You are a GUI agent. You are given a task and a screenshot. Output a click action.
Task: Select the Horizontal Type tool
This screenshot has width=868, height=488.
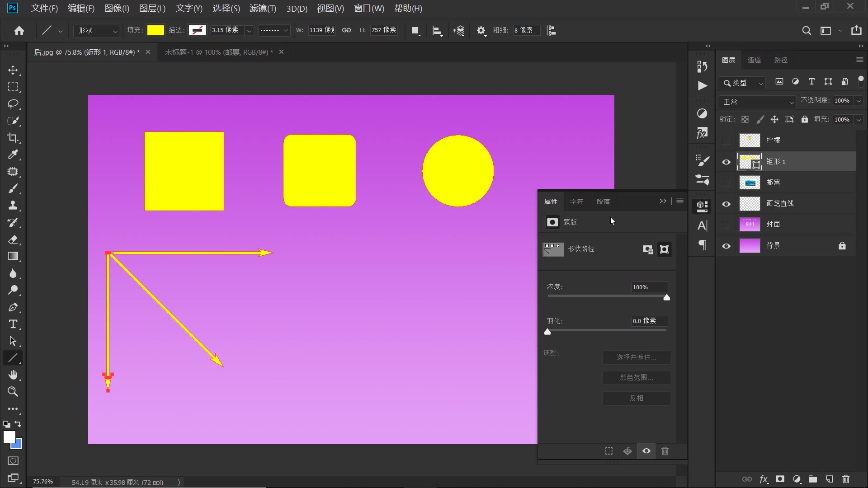tap(13, 324)
